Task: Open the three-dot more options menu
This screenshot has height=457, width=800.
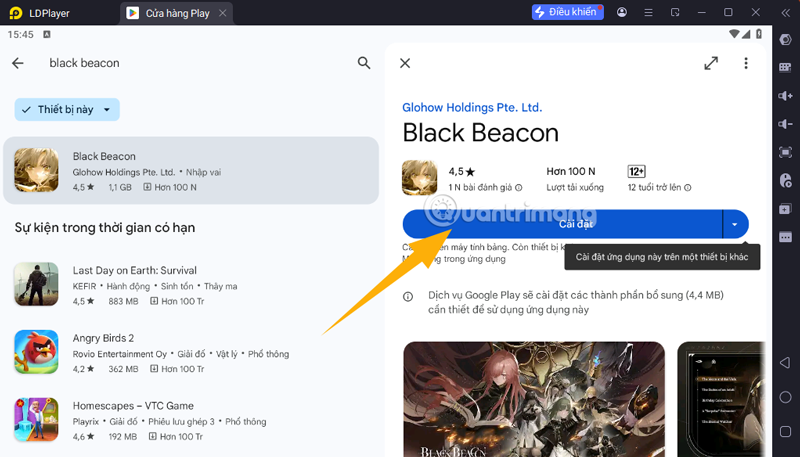Action: tap(746, 63)
